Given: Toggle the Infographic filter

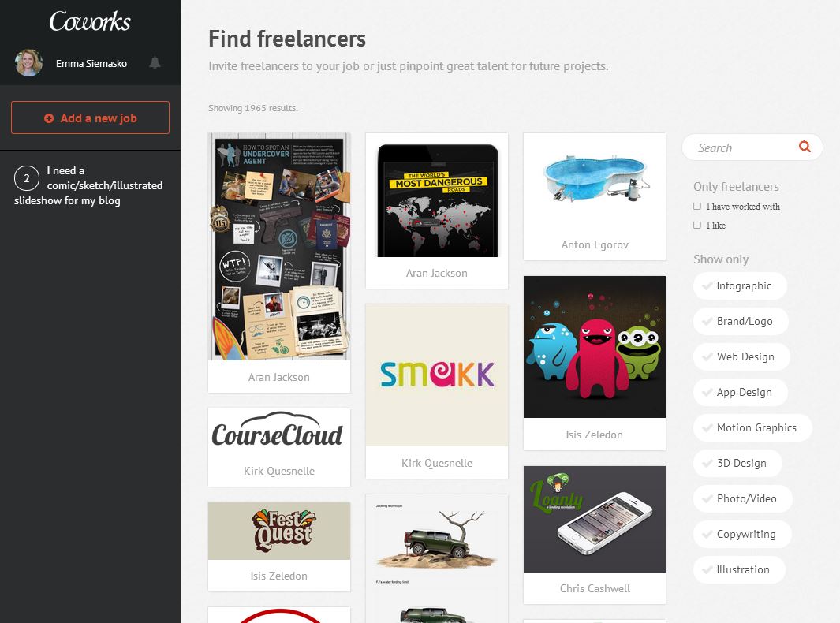Looking at the screenshot, I should click(x=740, y=286).
